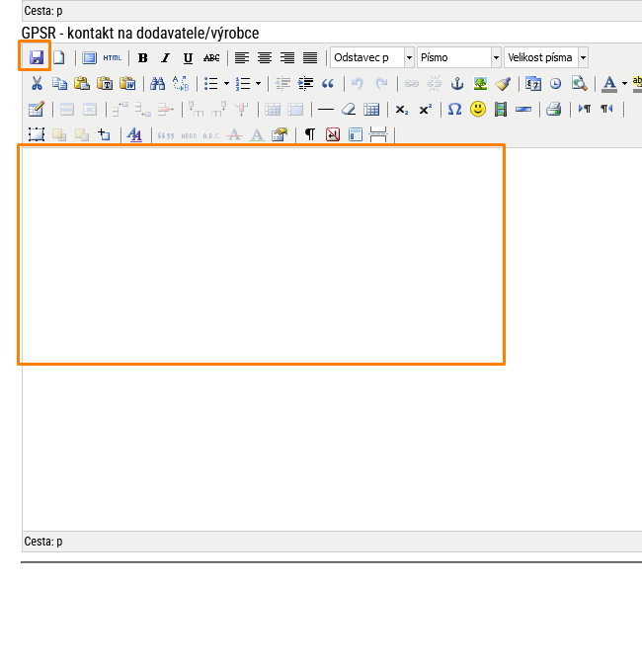Open the Odstavec p format dropdown
The width and height of the screenshot is (642, 672).
coord(371,57)
